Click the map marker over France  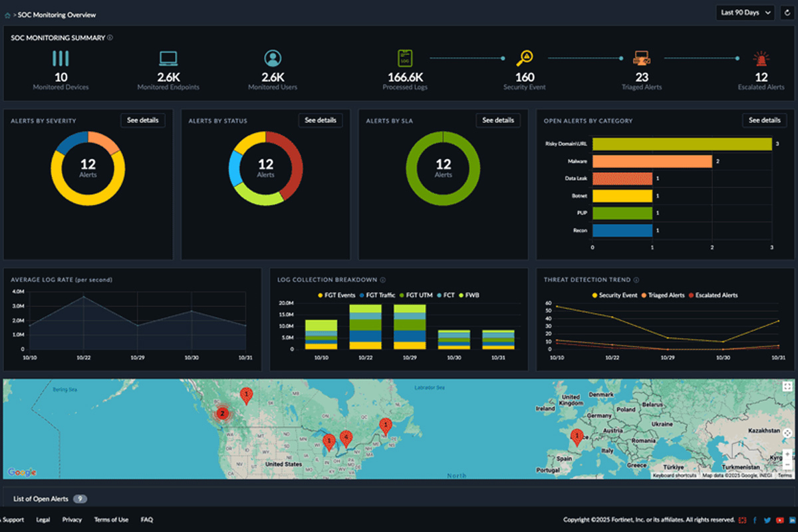coord(577,436)
